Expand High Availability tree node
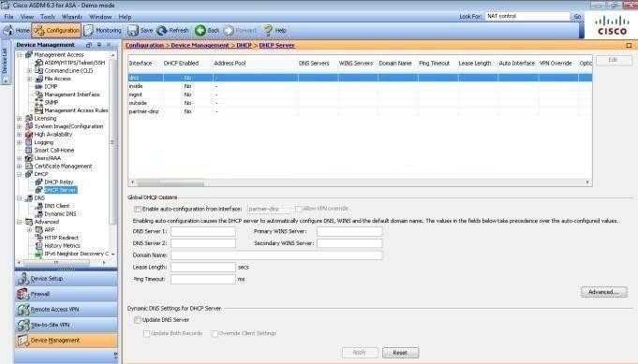Image resolution: width=638 pixels, height=364 pixels. [x=20, y=135]
